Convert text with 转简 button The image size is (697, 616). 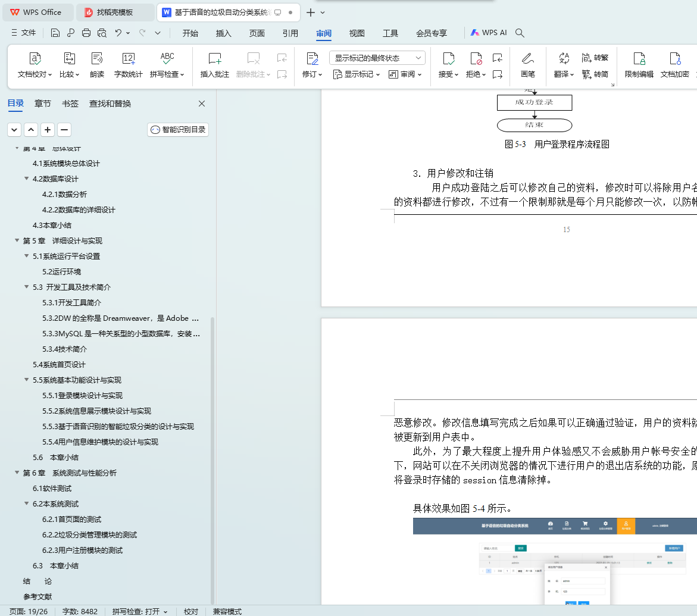(x=595, y=74)
